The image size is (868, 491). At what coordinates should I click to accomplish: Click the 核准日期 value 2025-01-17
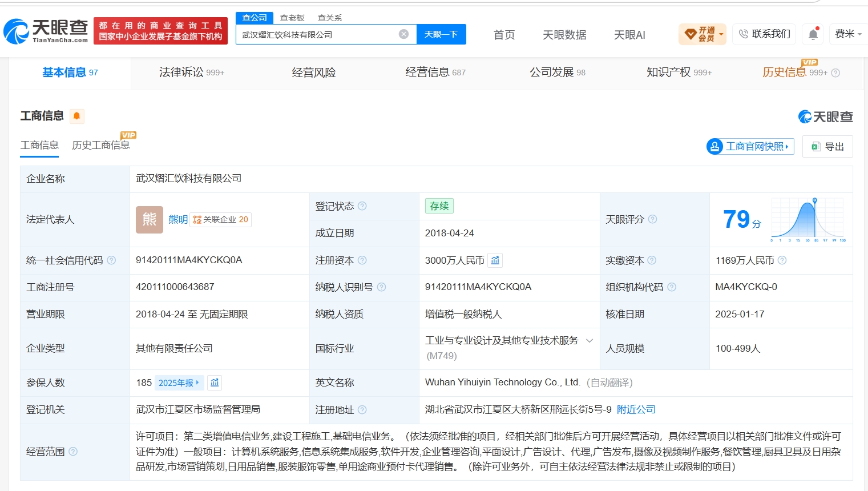click(740, 314)
